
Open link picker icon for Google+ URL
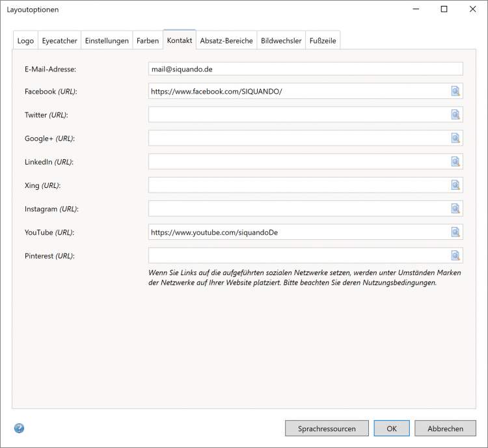(x=455, y=138)
